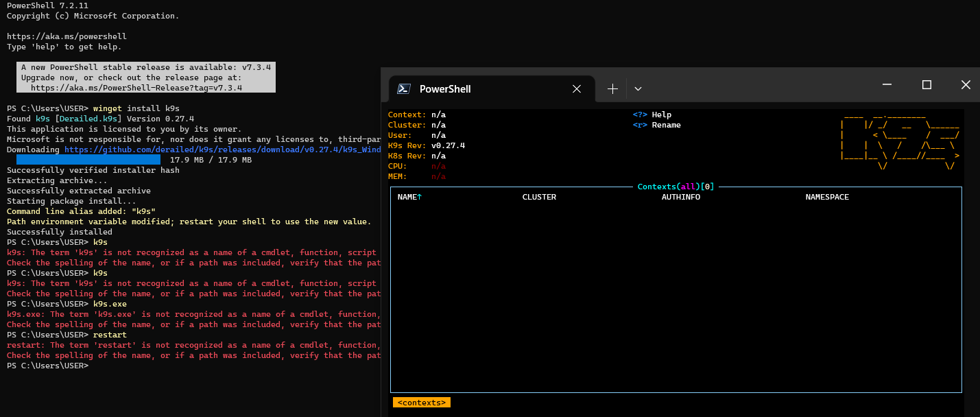Viewport: 980px width, 417px height.
Task: Click the K9s ASCII art logo
Action: coord(898,141)
